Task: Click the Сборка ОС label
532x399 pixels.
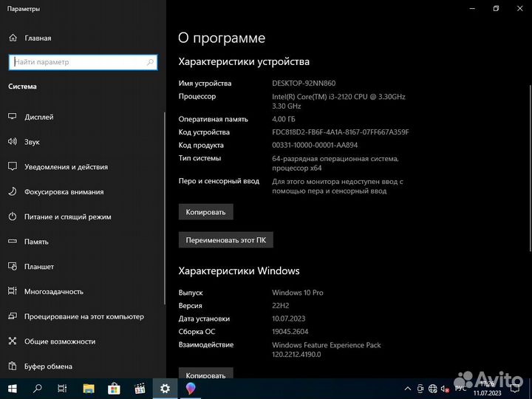Action: pyautogui.click(x=197, y=332)
